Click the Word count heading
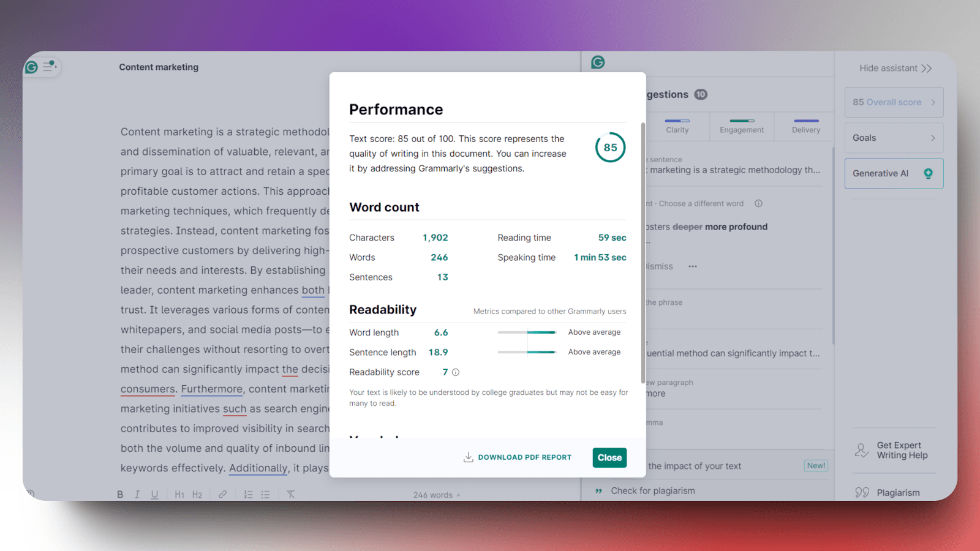 [x=384, y=208]
